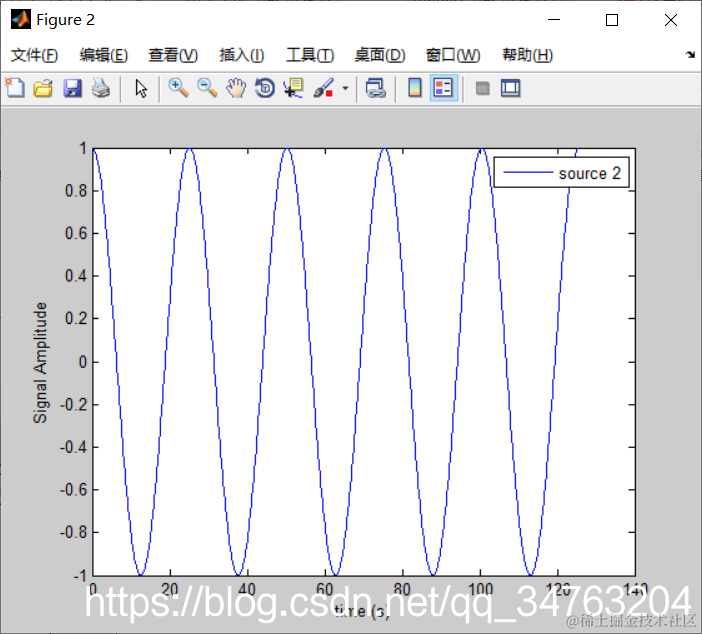Click the New Figure icon
Image resolution: width=702 pixels, height=634 pixels.
point(15,88)
